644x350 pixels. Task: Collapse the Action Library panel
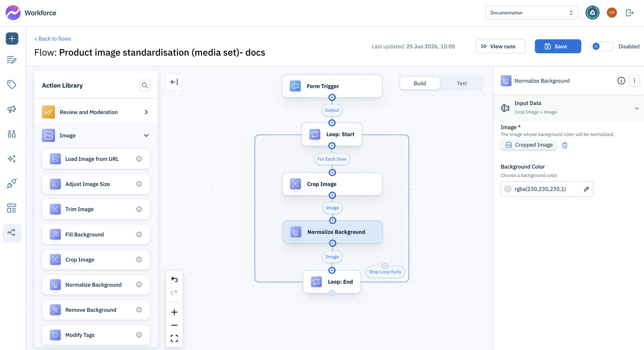pyautogui.click(x=174, y=82)
